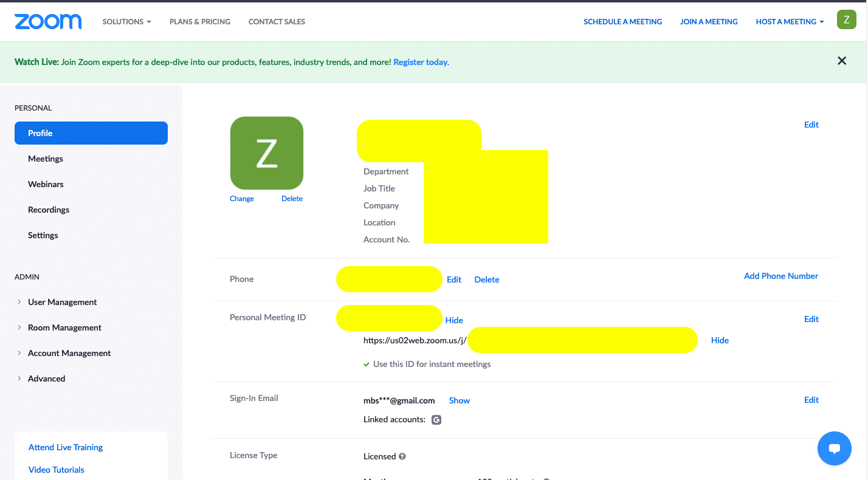This screenshot has height=480, width=868.
Task: Delete the profile picture
Action: pyautogui.click(x=292, y=199)
